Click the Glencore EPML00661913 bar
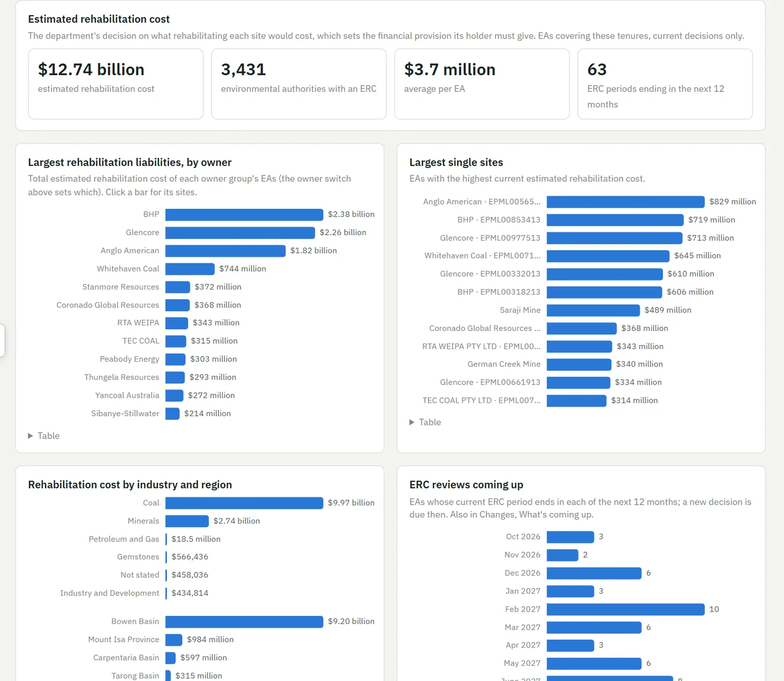 tap(578, 383)
